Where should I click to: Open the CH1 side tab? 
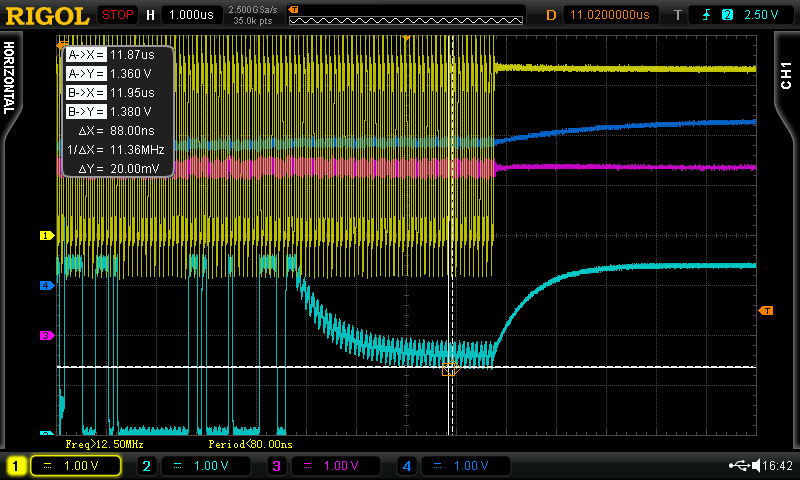coord(786,77)
